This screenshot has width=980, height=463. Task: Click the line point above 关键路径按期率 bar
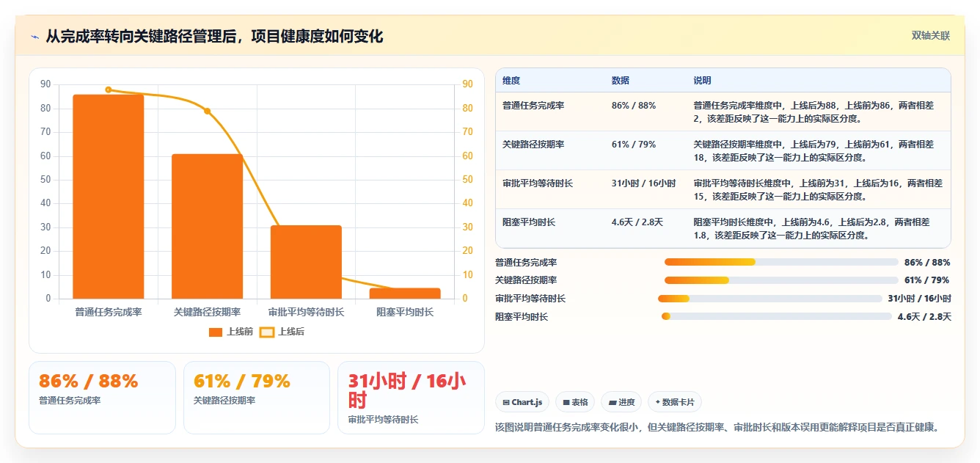pos(207,111)
